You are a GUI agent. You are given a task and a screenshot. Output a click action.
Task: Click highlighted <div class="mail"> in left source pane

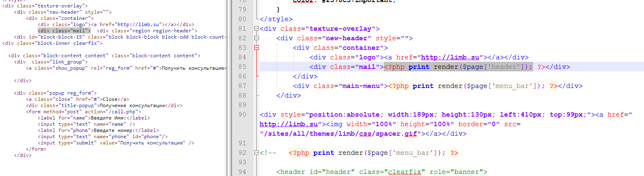[x=64, y=31]
